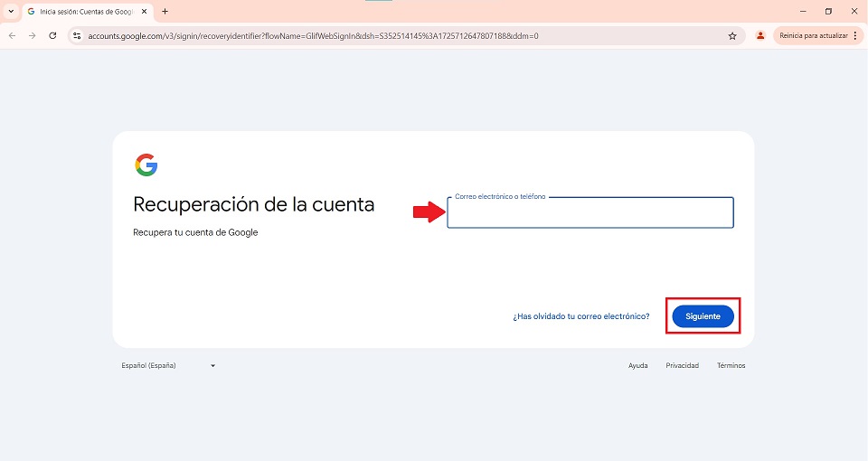Image resolution: width=868 pixels, height=461 pixels.
Task: Open site information icon in address bar
Action: click(78, 35)
